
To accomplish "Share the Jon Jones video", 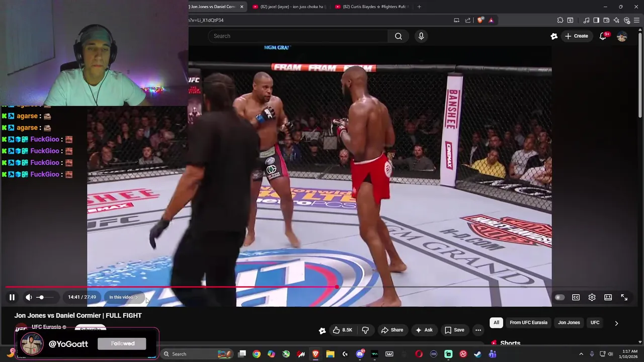I will pos(392,330).
